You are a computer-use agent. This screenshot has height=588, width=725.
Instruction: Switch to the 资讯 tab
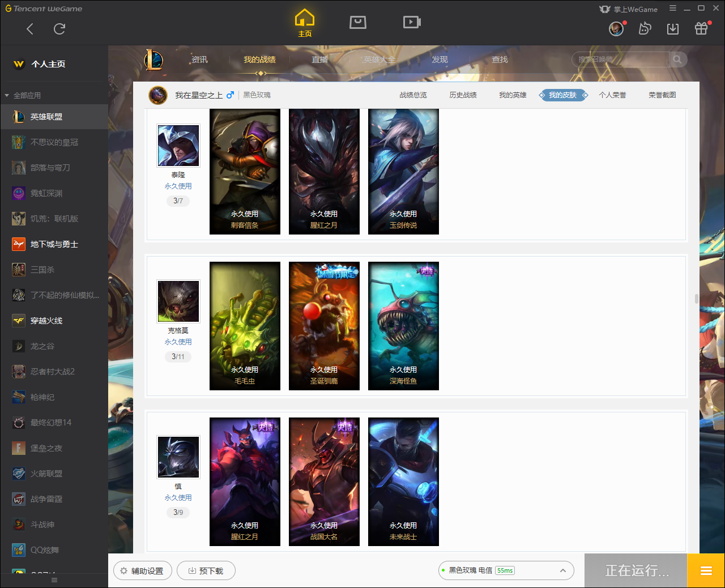pos(199,59)
